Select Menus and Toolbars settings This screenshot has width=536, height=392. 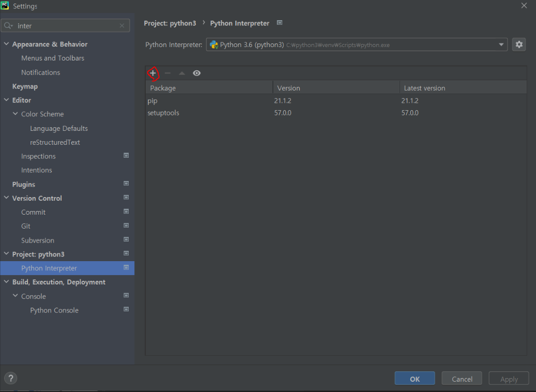[x=53, y=58]
